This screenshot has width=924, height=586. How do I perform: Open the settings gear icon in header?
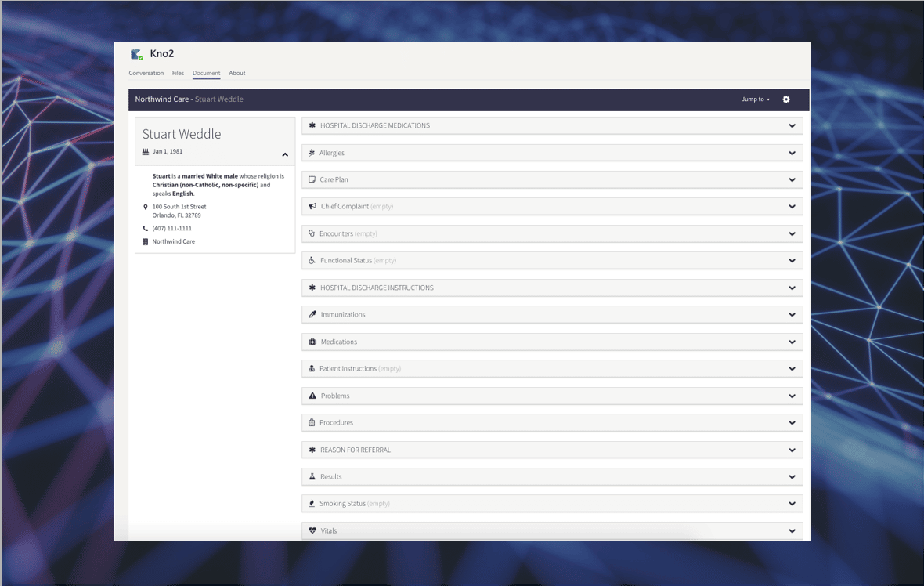pyautogui.click(x=786, y=99)
